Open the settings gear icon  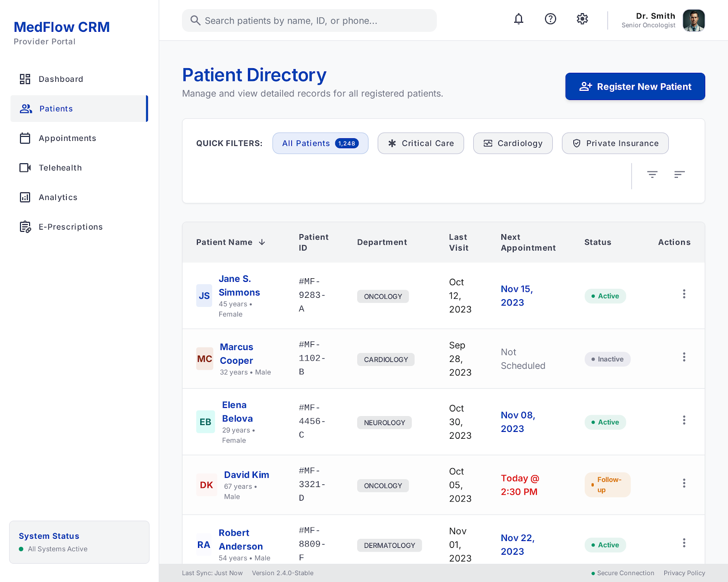582,19
